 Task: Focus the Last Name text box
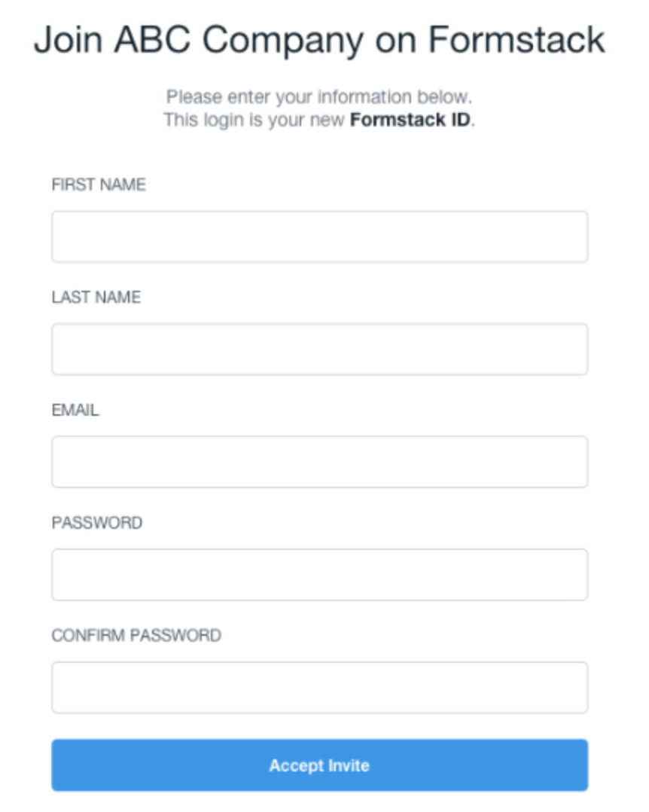point(319,349)
